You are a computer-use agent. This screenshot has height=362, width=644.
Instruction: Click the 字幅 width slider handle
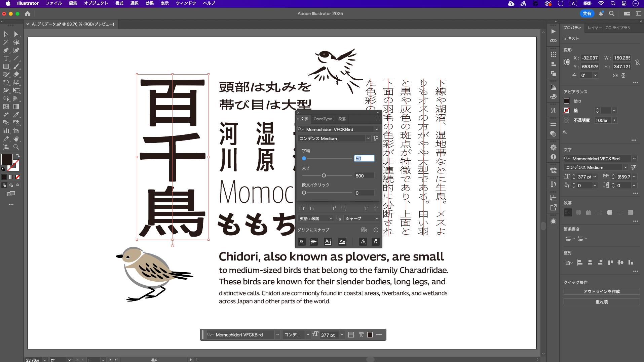tap(304, 158)
